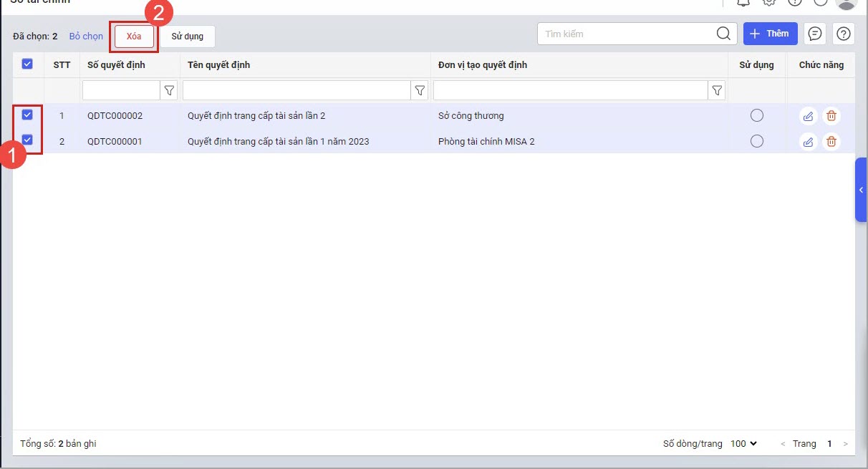Expand the blue side panel chevron tab
The image size is (868, 469).
pyautogui.click(x=861, y=190)
